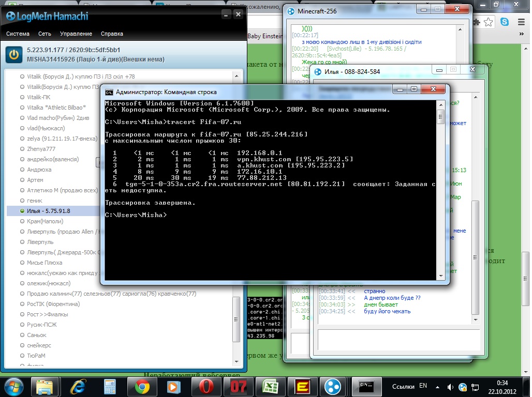Select peer ТюРаМ
Viewport: 532px width, 397px height.
36,356
